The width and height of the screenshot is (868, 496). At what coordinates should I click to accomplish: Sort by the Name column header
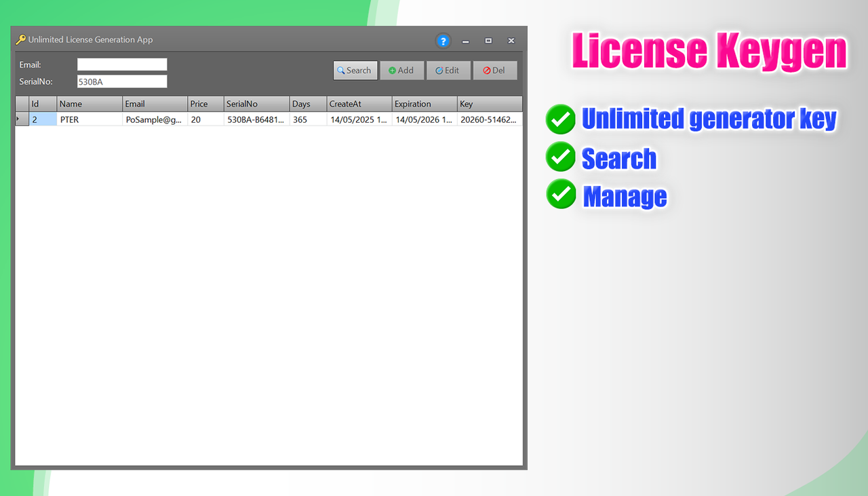point(90,104)
